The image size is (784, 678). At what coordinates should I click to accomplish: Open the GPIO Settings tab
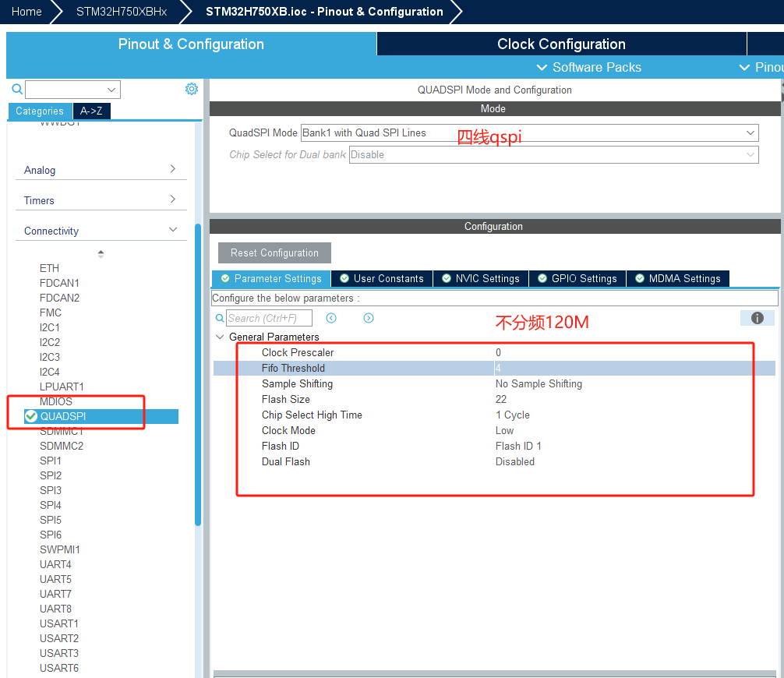[577, 278]
